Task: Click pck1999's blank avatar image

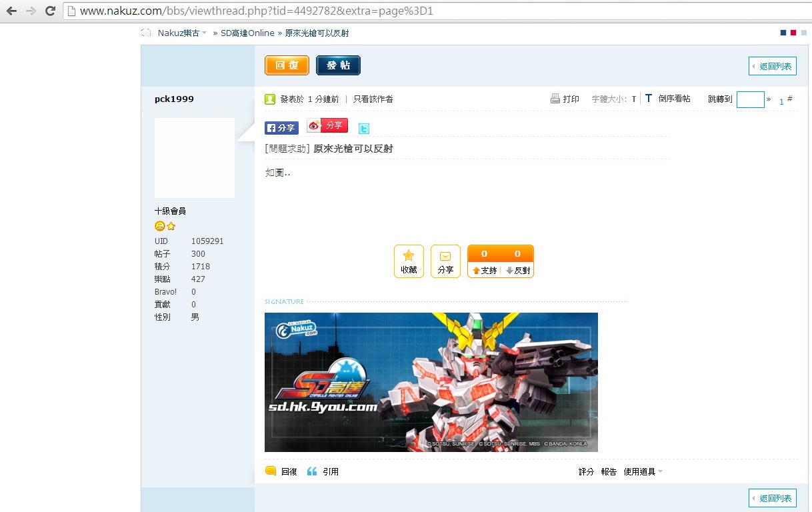Action: 195,158
